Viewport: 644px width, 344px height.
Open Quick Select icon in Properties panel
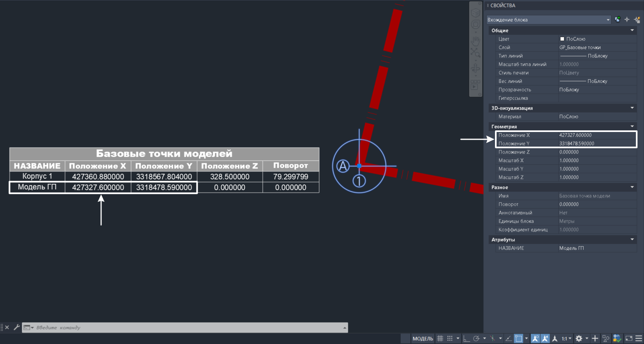(637, 19)
